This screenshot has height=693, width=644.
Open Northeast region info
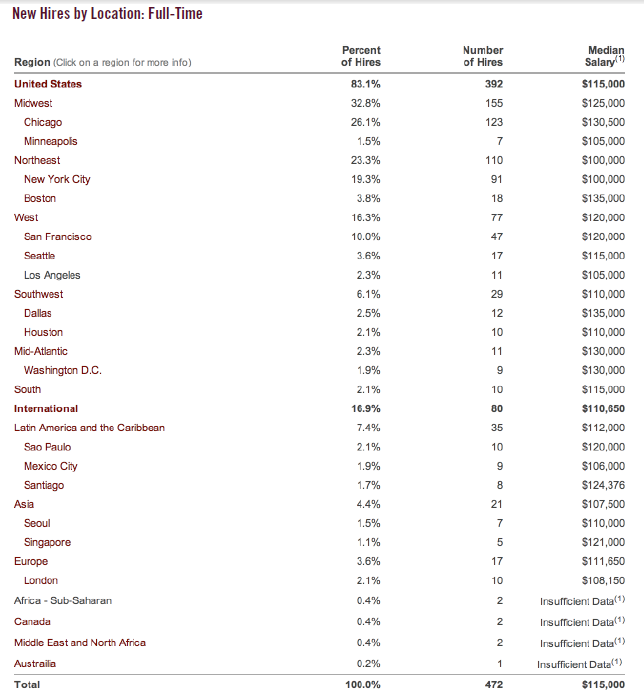(x=37, y=160)
